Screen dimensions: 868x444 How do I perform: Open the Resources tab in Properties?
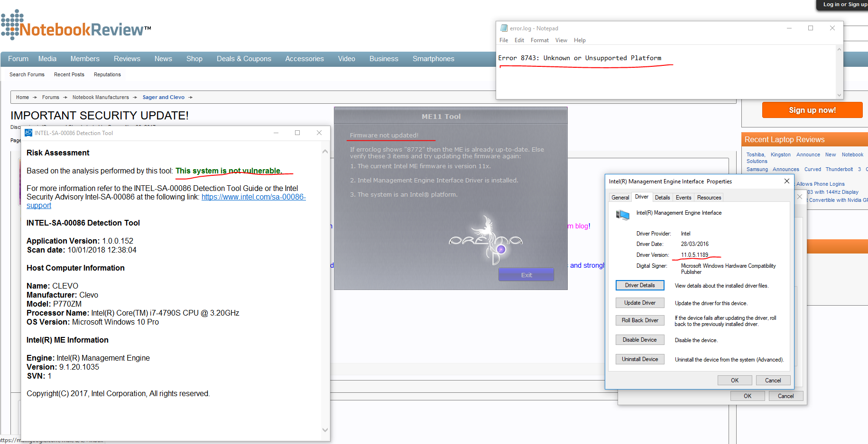tap(709, 198)
